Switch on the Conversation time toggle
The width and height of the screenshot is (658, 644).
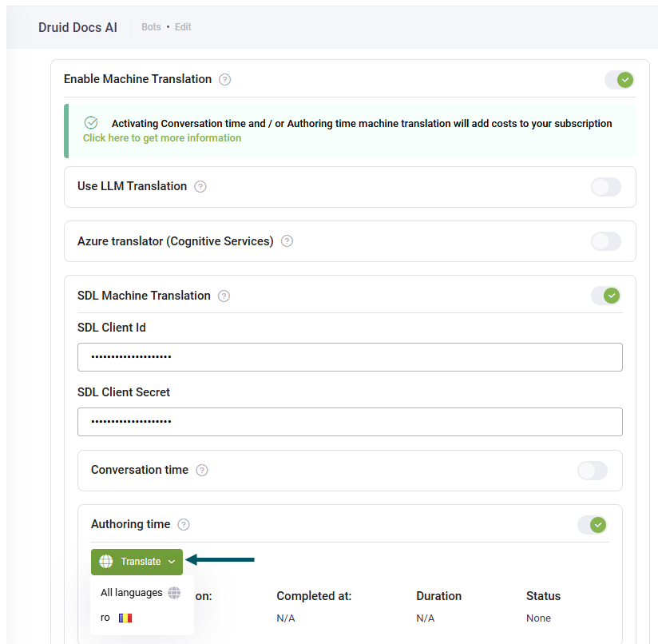[592, 471]
